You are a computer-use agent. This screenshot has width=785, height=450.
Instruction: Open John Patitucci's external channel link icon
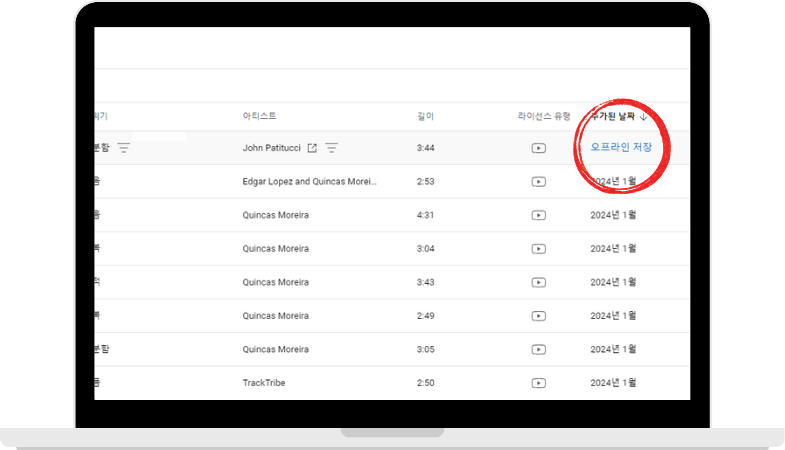tap(312, 148)
